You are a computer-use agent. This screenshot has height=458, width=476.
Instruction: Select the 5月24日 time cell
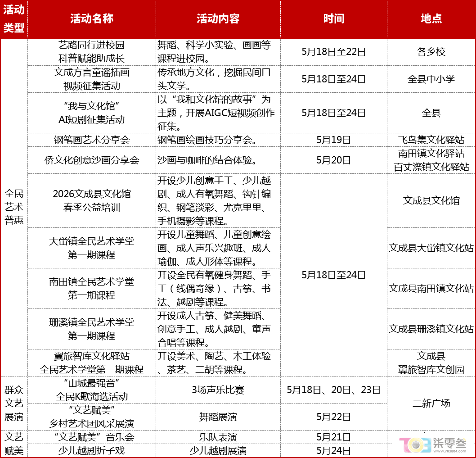pyautogui.click(x=334, y=450)
